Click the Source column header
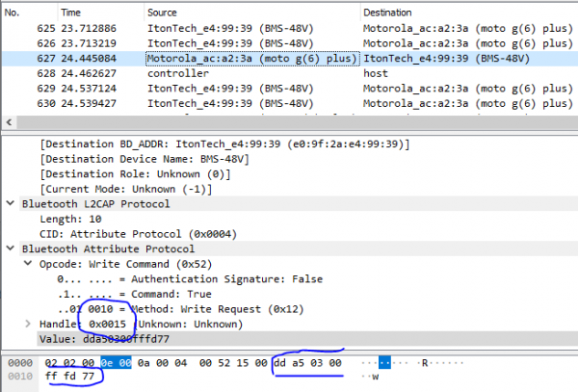 (252, 13)
